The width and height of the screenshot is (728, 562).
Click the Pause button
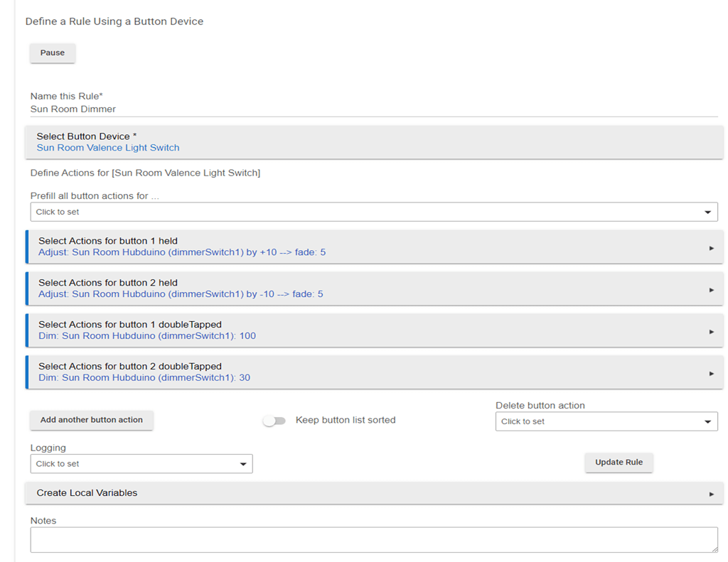(x=52, y=53)
